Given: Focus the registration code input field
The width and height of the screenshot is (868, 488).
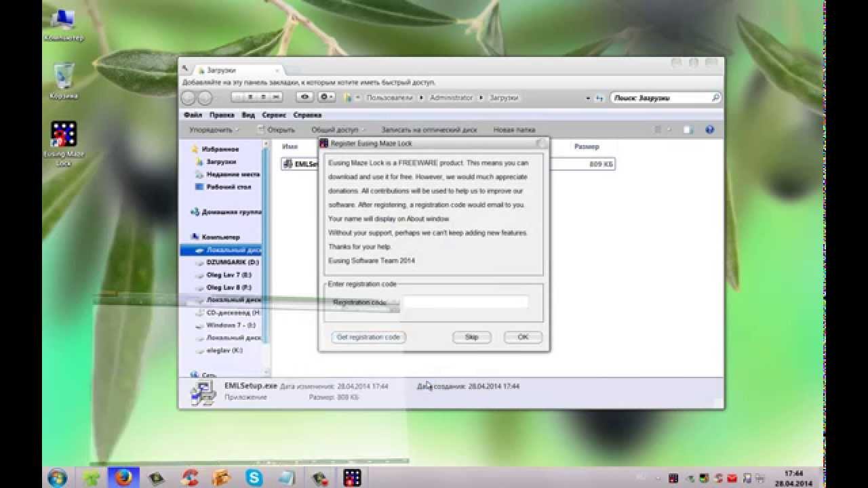Looking at the screenshot, I should [465, 302].
